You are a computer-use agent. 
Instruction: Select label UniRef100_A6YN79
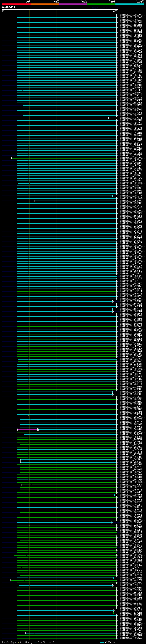pos(131,419)
